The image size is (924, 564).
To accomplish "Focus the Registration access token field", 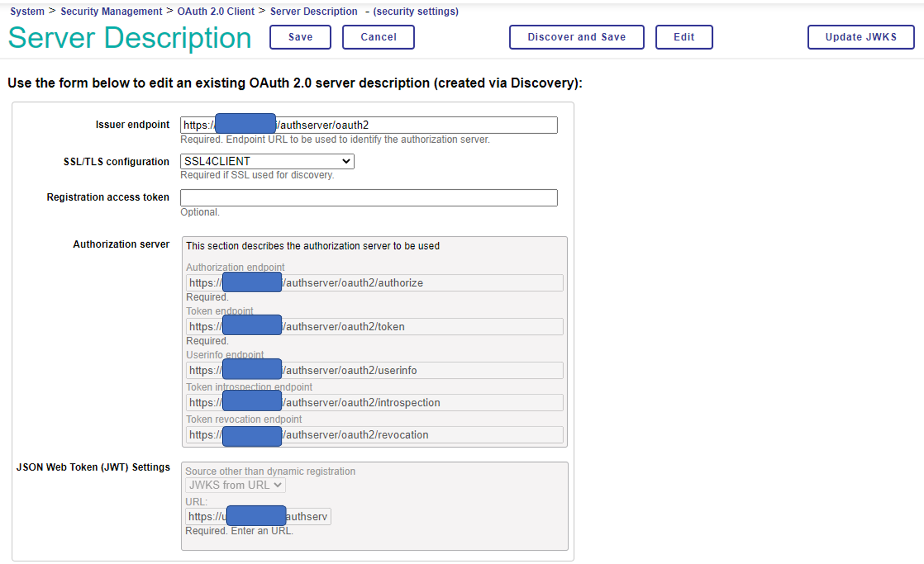I will 368,198.
